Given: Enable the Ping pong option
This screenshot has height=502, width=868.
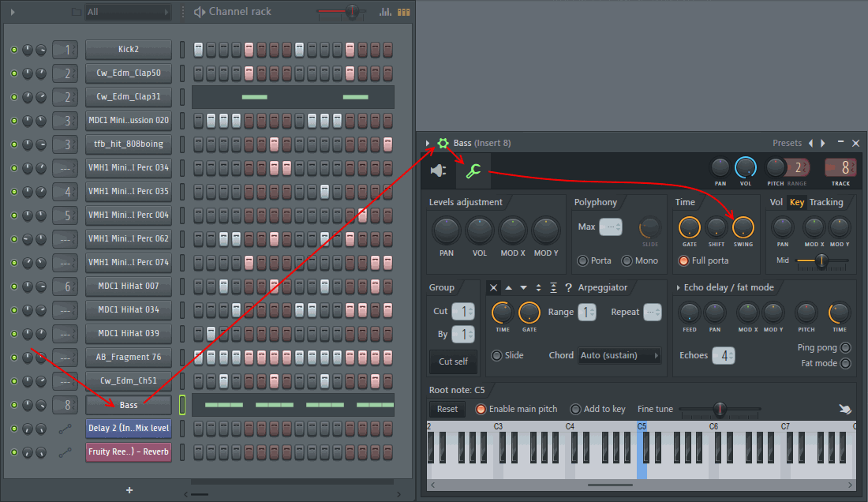Looking at the screenshot, I should click(x=845, y=348).
